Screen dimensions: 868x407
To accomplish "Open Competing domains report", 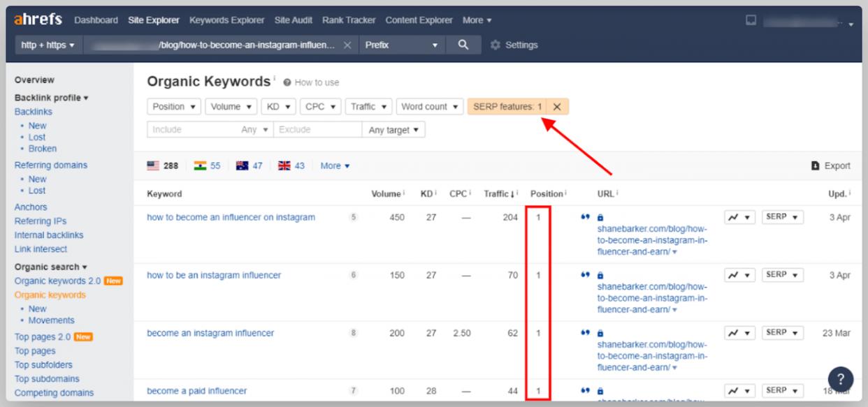I will click(x=55, y=393).
